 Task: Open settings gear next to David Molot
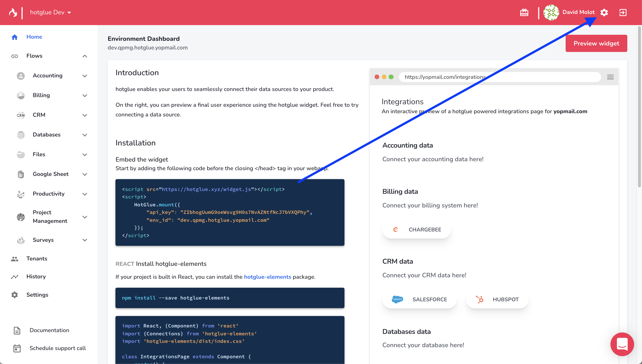coord(604,13)
